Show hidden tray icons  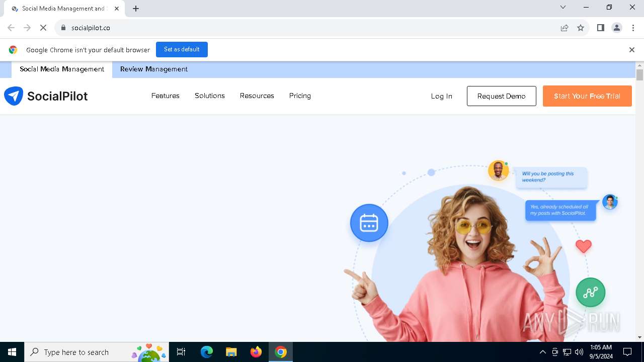pos(542,352)
